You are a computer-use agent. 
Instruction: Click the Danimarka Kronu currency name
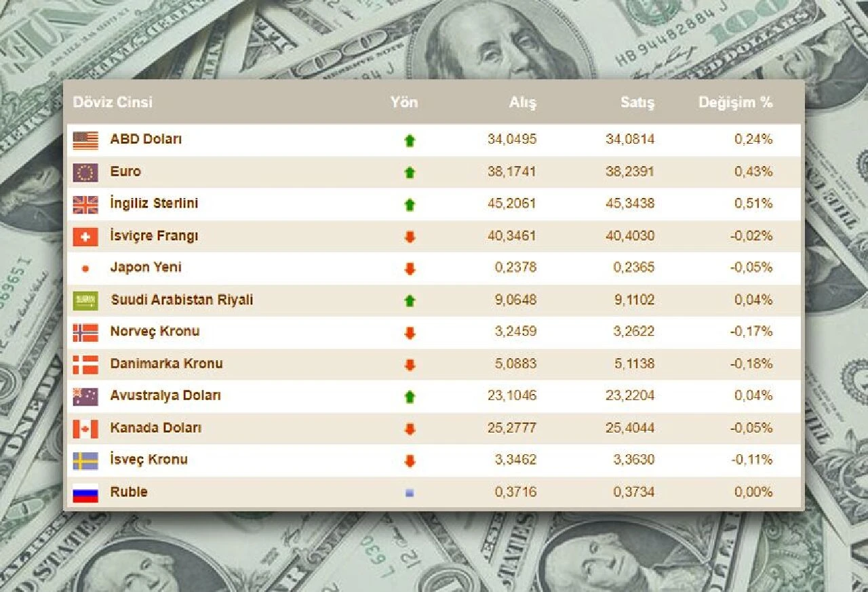166,363
